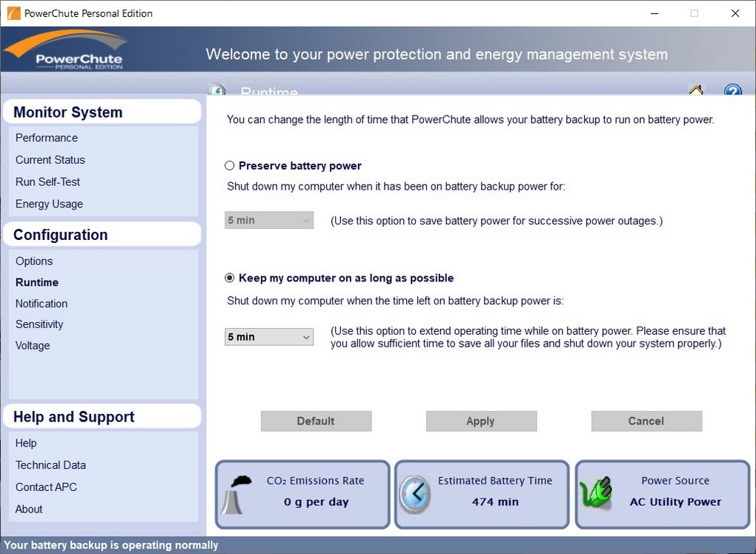Minimize the PowerChute window
The width and height of the screenshot is (756, 554).
654,13
